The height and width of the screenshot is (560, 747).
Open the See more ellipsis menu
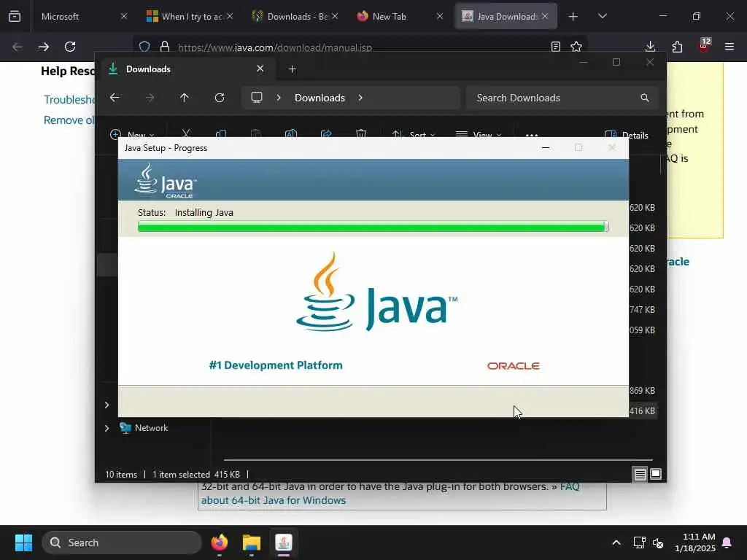(x=532, y=135)
